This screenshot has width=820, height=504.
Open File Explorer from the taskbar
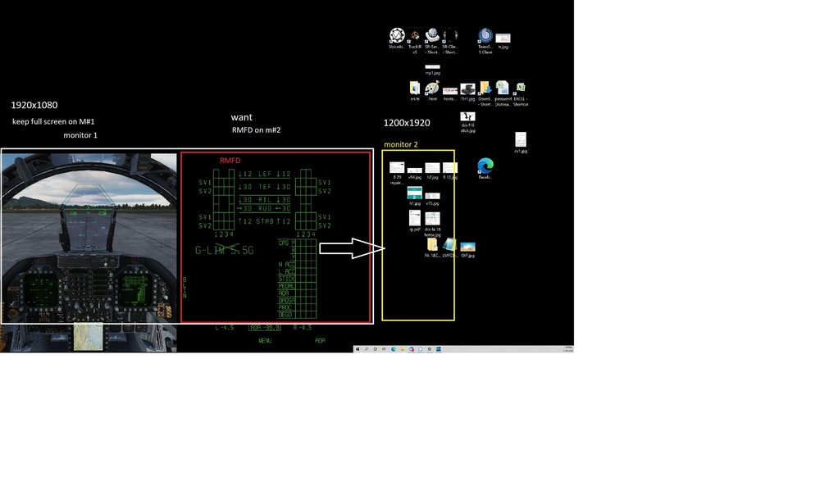(x=402, y=349)
